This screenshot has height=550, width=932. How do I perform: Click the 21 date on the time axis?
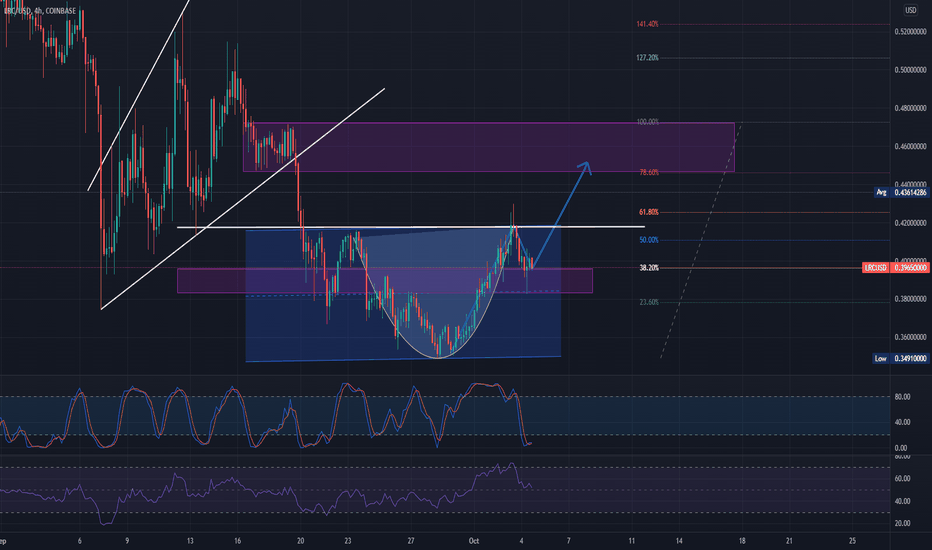(x=789, y=541)
